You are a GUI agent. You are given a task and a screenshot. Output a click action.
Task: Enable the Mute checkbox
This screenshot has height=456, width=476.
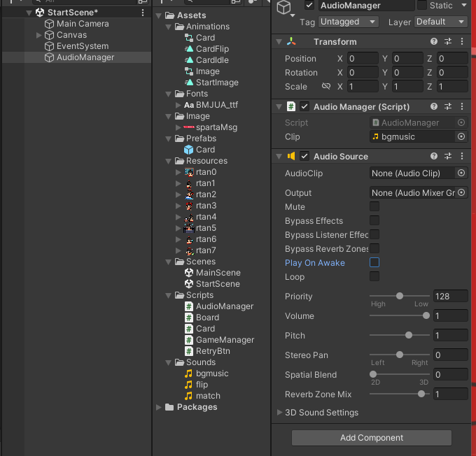[x=374, y=206]
